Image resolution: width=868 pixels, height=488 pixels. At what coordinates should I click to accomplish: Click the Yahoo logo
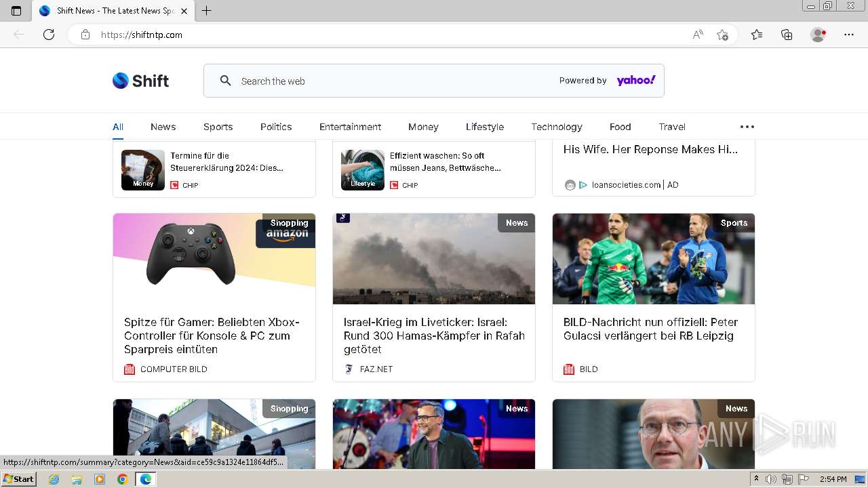coord(636,80)
